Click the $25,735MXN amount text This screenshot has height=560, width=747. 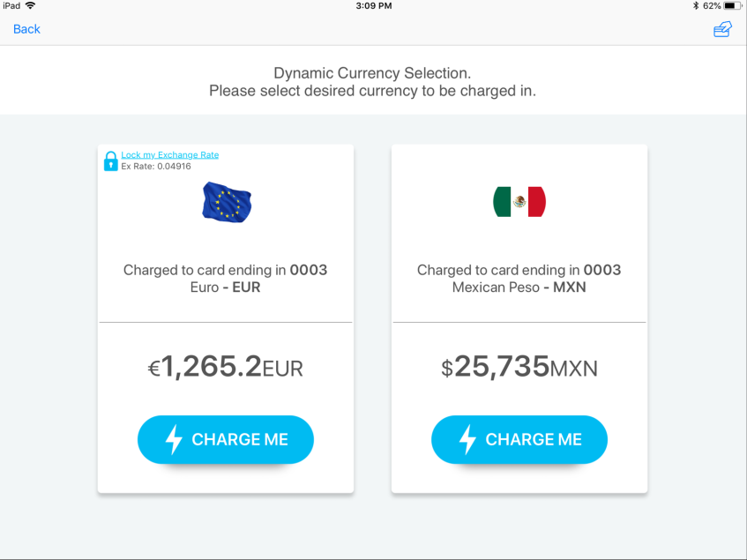tap(519, 365)
